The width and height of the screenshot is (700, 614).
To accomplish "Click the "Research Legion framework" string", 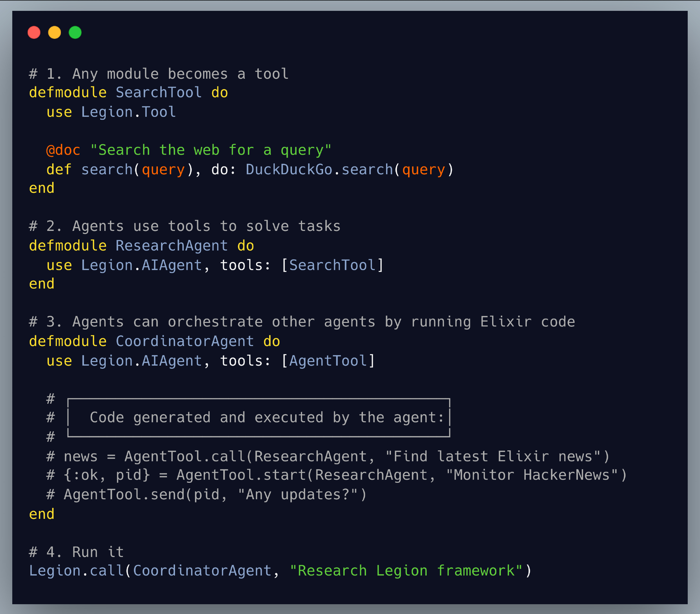I will [406, 571].
